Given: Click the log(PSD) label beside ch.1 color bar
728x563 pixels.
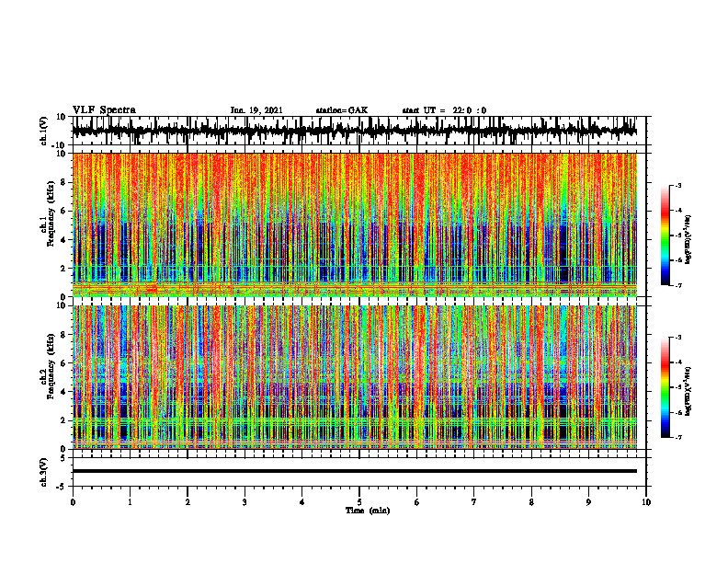Looking at the screenshot, I should click(x=688, y=239).
